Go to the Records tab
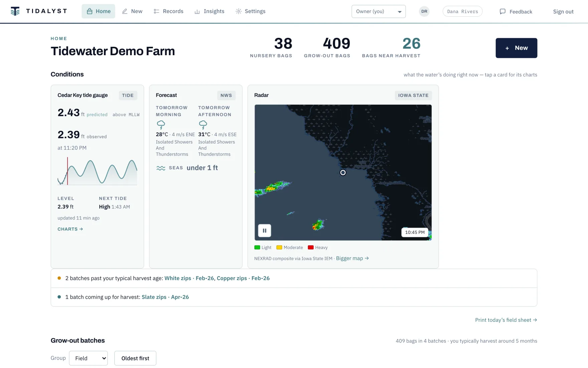Screen dimensions: 588x368 pos(168,11)
